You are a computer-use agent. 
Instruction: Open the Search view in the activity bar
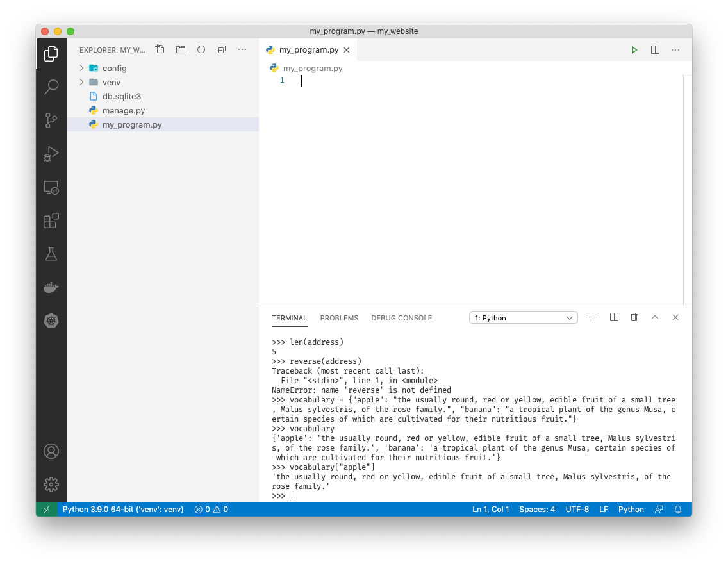[51, 87]
